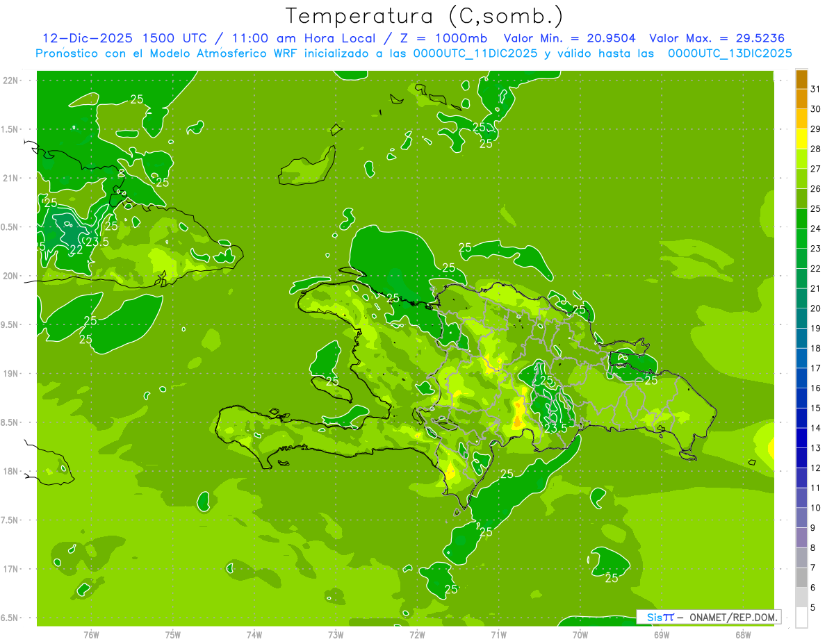
Task: Click the "1.5N" latitude axis label
Action: 10,129
